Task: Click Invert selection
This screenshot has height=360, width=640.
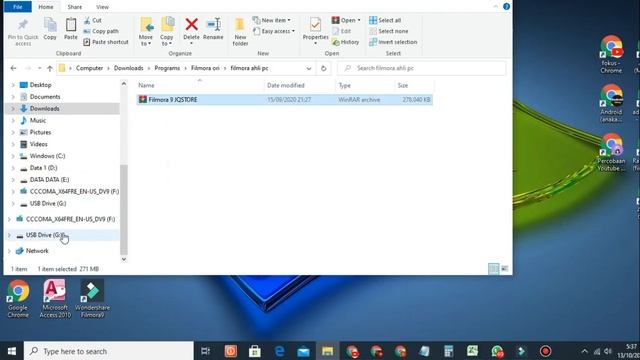Action: (393, 42)
